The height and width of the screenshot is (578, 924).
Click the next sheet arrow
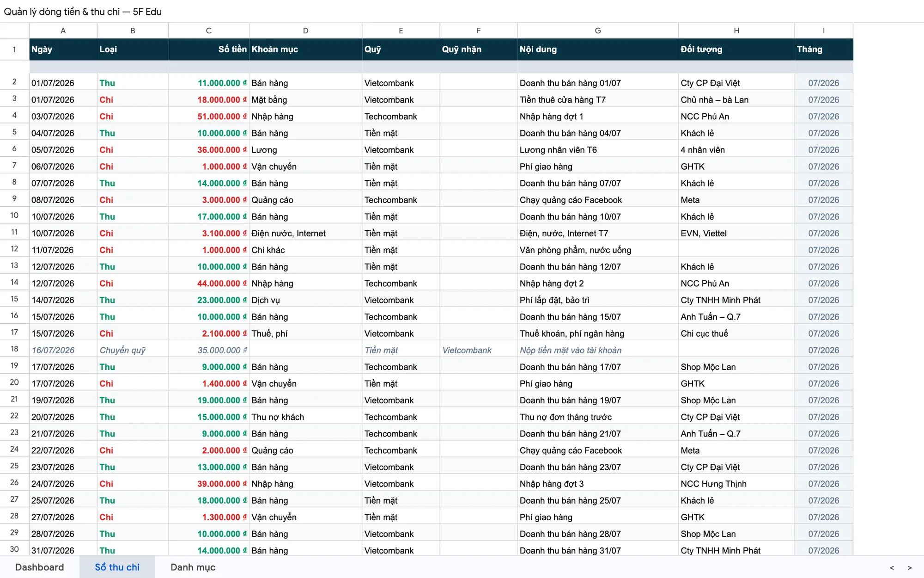[x=910, y=567]
